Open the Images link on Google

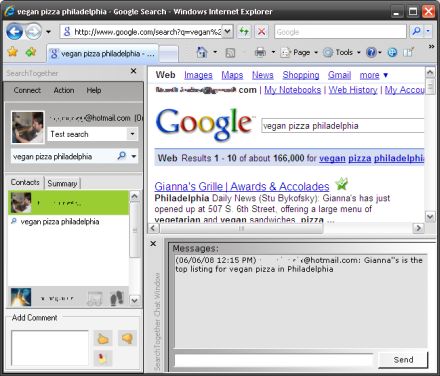198,75
